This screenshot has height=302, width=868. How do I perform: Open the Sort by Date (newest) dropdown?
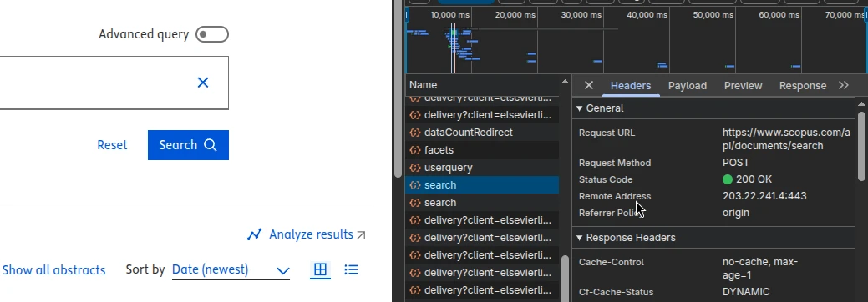(x=231, y=270)
